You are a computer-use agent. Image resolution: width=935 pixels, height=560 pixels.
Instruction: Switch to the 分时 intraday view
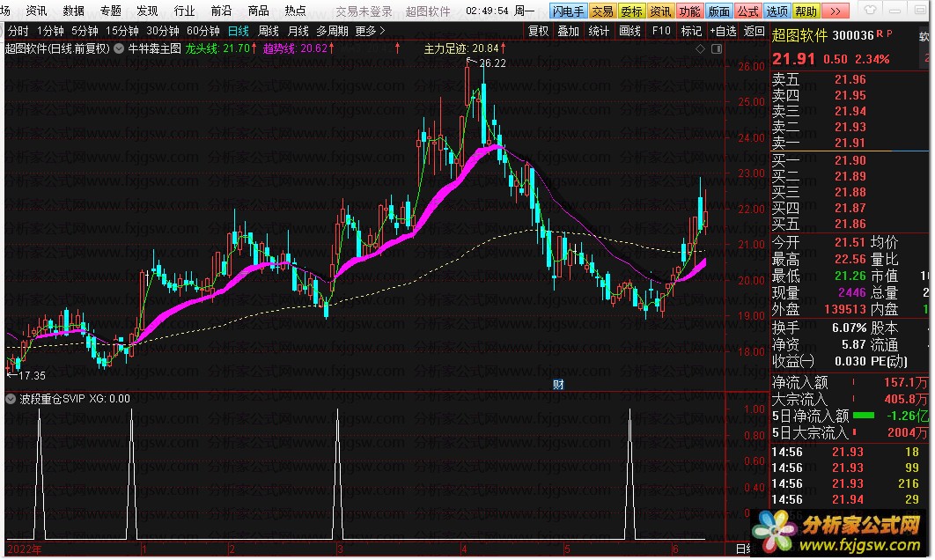click(x=18, y=31)
